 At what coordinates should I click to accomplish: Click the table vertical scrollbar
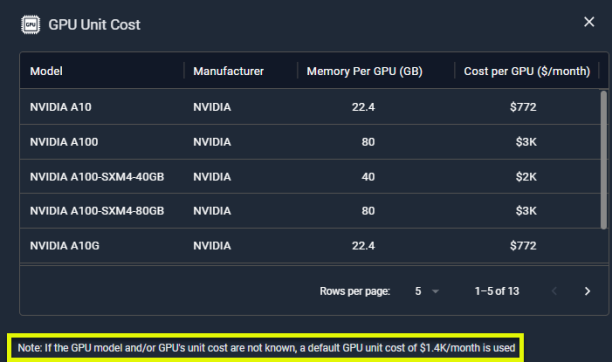pos(604,160)
